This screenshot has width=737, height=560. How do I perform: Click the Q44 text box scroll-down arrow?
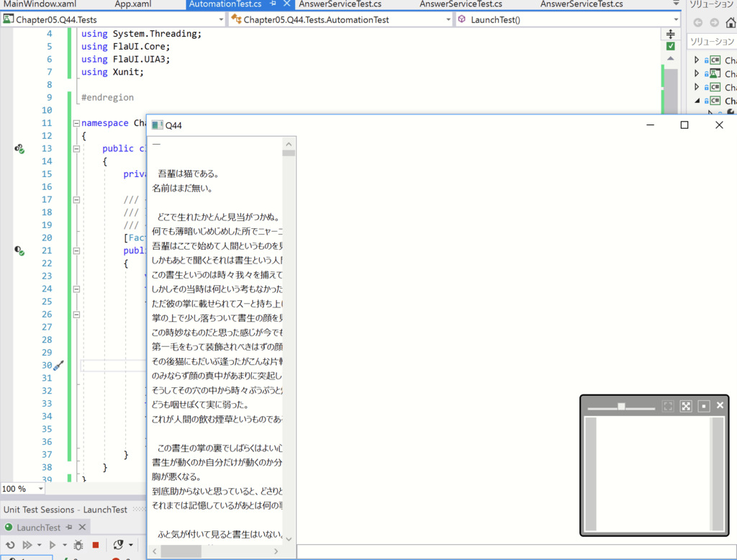(x=289, y=539)
